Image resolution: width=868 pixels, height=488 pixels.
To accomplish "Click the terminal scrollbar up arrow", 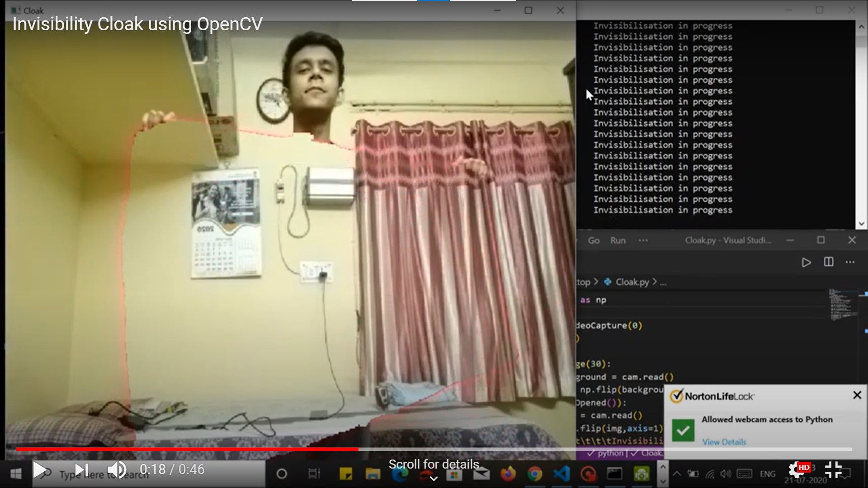I will (x=861, y=27).
